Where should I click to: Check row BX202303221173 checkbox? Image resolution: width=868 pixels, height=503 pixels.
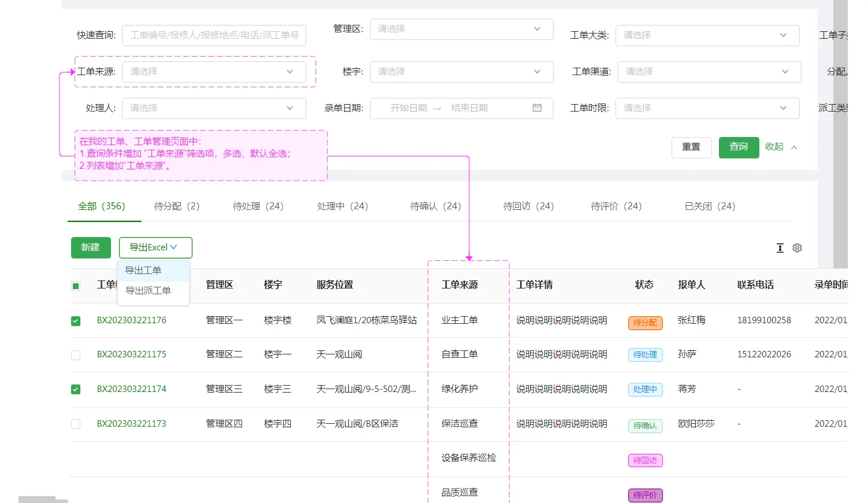76,424
